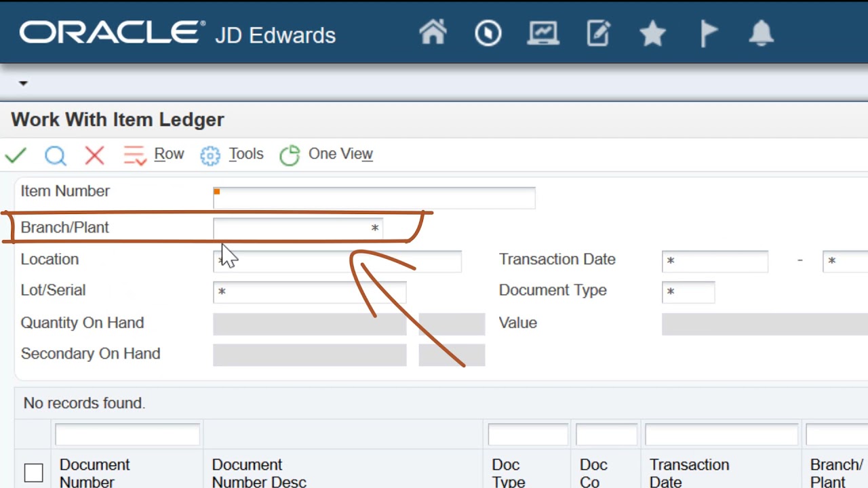The image size is (868, 488).
Task: Click the Document Type field
Action: (x=688, y=292)
